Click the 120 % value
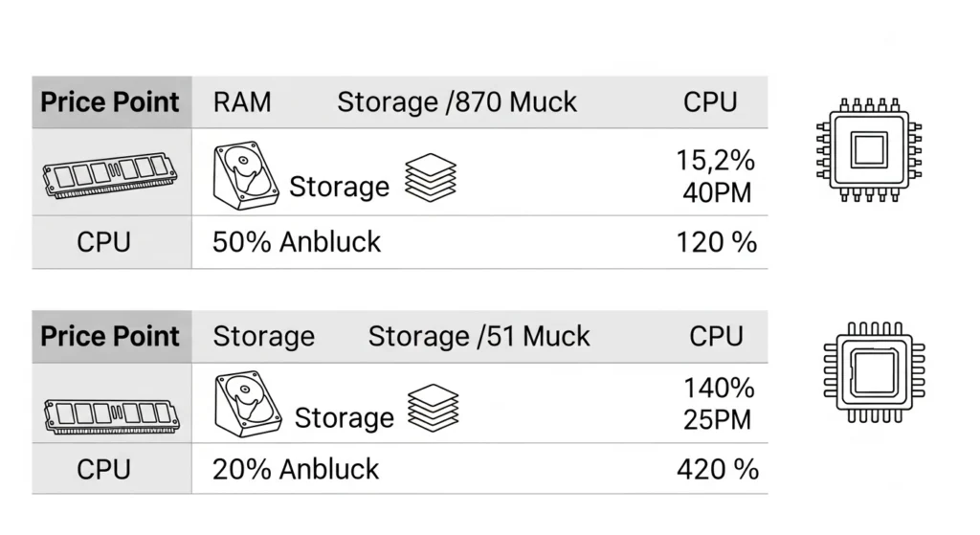 click(x=716, y=242)
